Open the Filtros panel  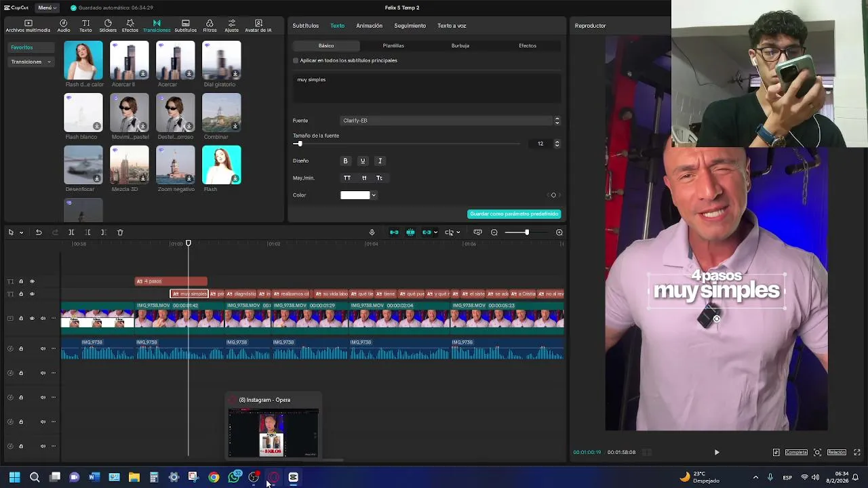(210, 26)
